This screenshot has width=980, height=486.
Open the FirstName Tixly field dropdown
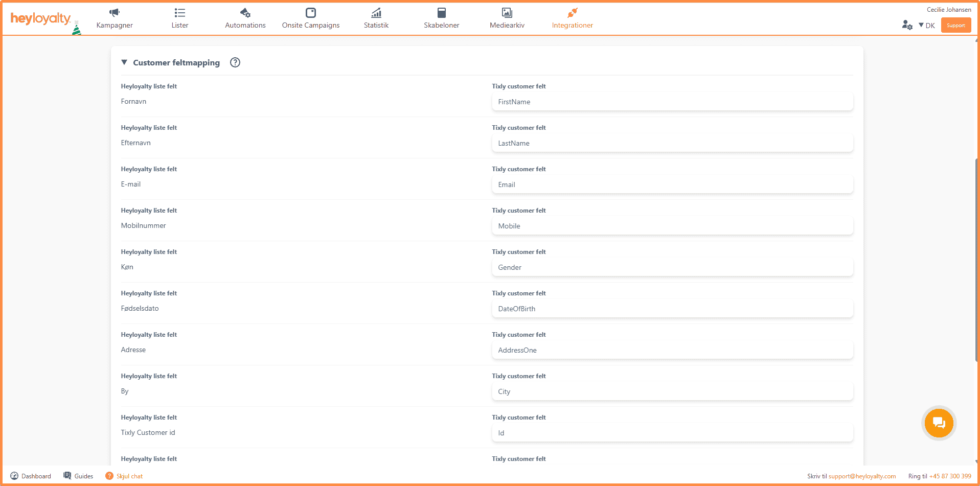[672, 102]
